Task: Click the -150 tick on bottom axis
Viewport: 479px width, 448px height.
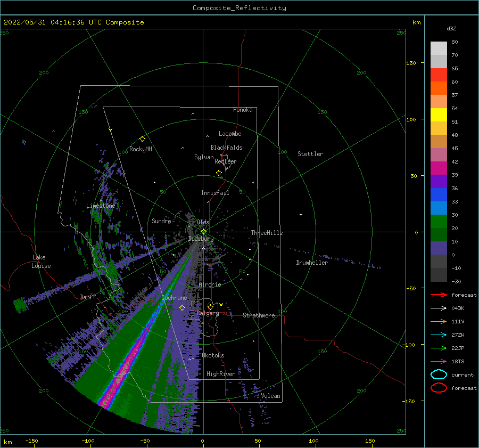Action: 31,441
